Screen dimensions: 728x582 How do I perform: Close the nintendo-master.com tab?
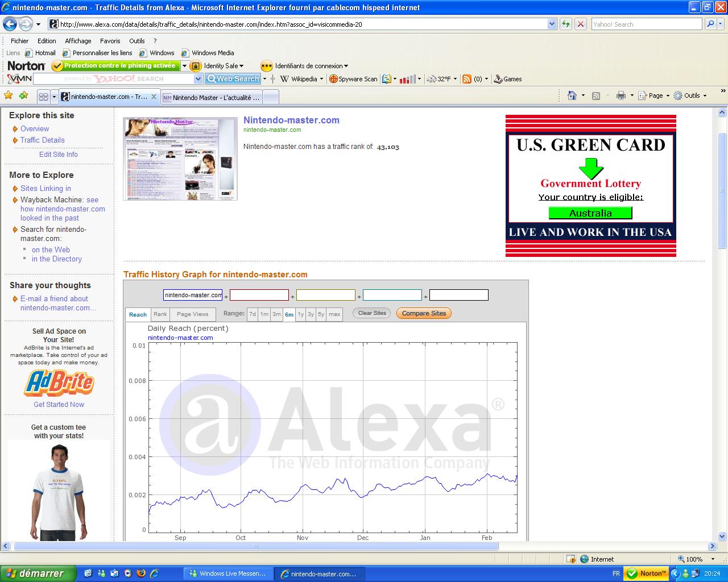tap(154, 97)
